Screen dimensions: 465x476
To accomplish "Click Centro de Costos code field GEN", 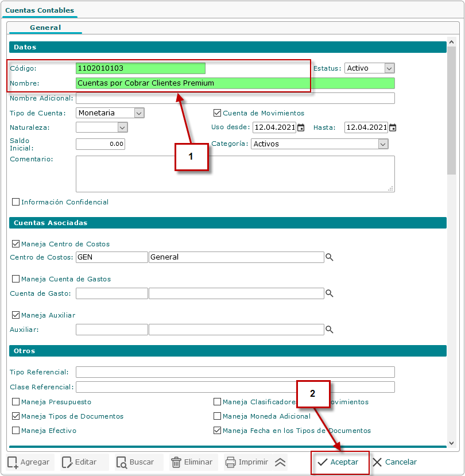I will click(x=112, y=257).
